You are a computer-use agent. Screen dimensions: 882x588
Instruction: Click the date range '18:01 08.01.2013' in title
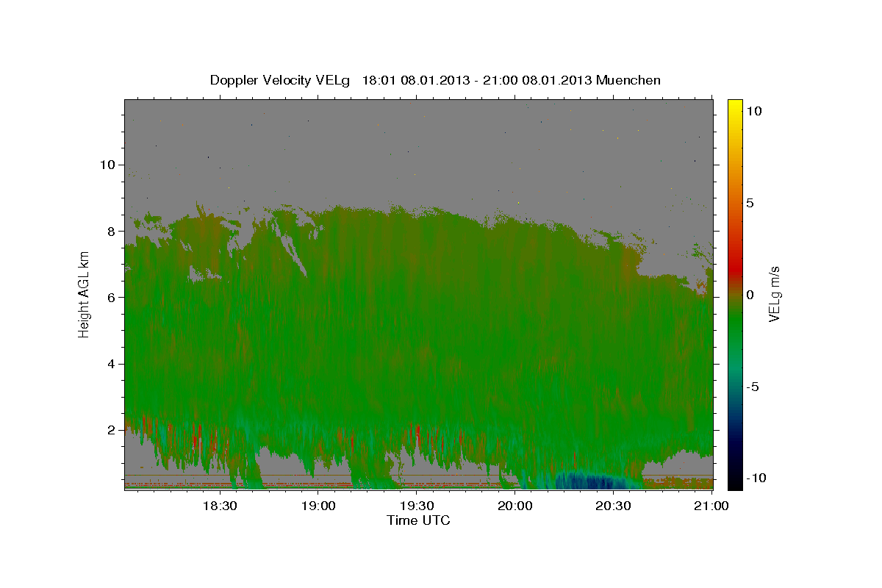[x=415, y=80]
